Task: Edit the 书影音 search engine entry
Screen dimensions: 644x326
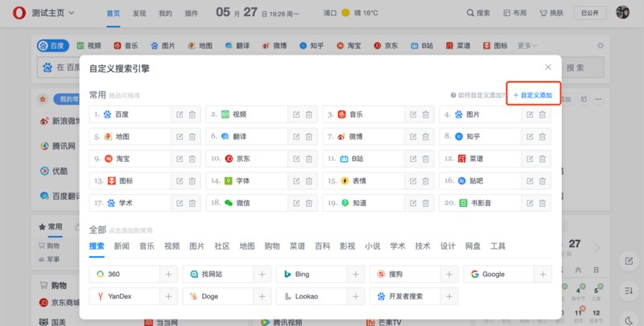Action: pos(530,203)
